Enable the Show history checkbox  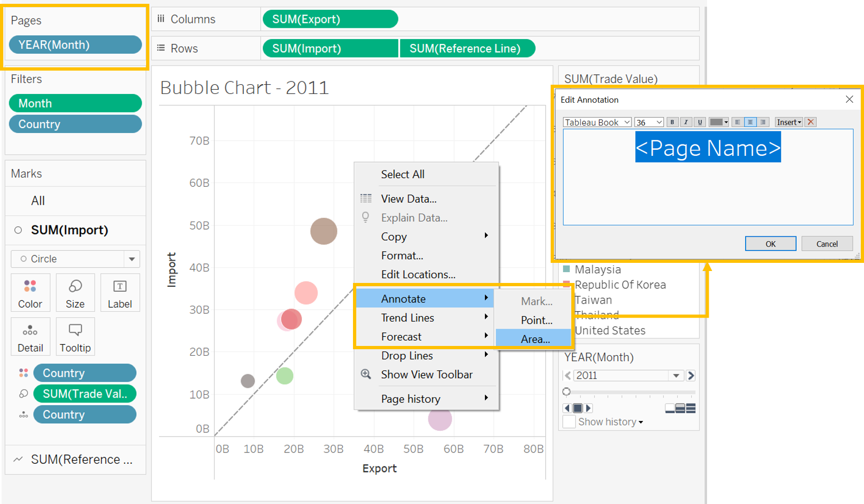[569, 422]
